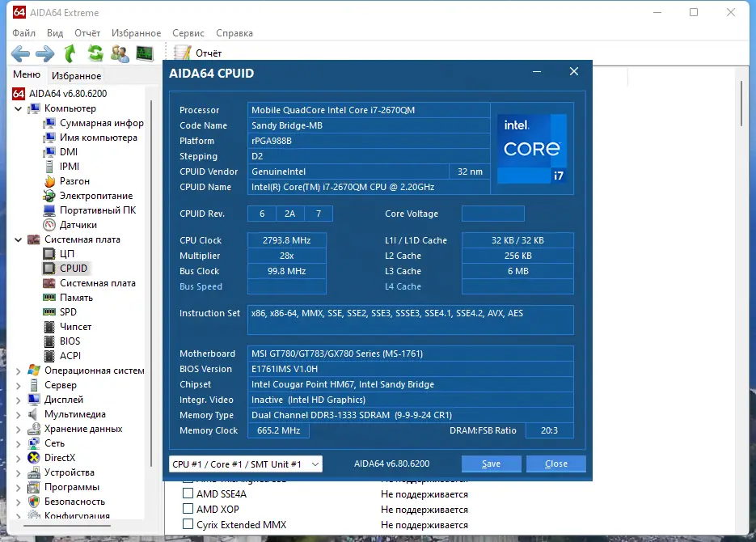Image resolution: width=756 pixels, height=542 pixels.
Task: Open the Чипсет item
Action: pos(67,327)
